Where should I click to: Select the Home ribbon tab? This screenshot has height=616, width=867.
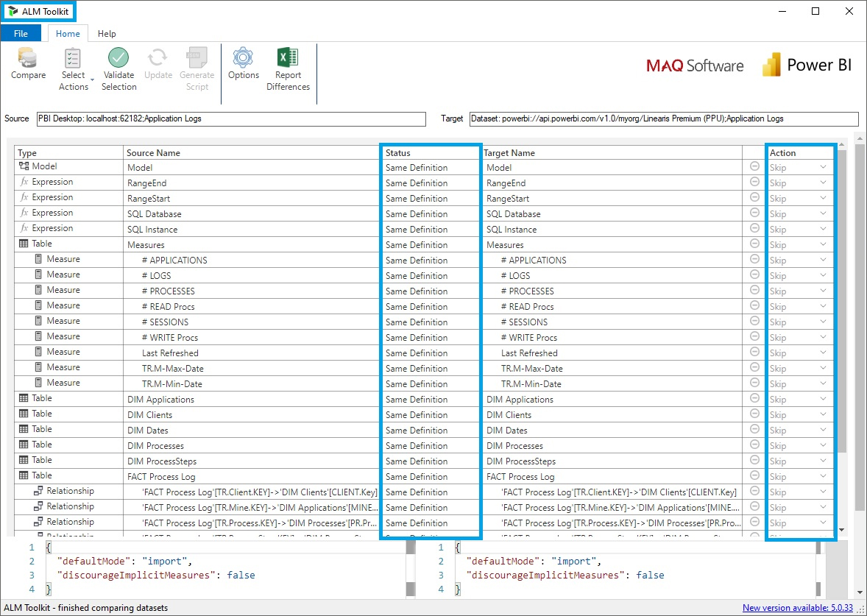(68, 33)
